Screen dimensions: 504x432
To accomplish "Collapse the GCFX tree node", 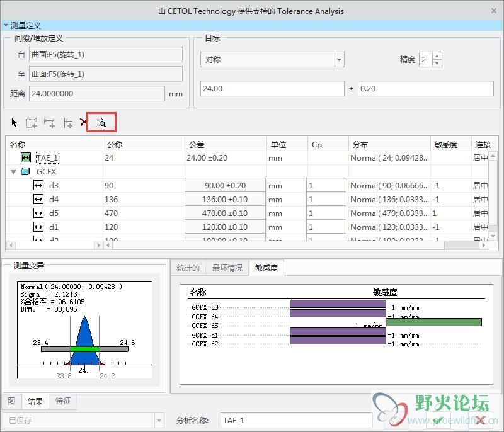I will (13, 172).
